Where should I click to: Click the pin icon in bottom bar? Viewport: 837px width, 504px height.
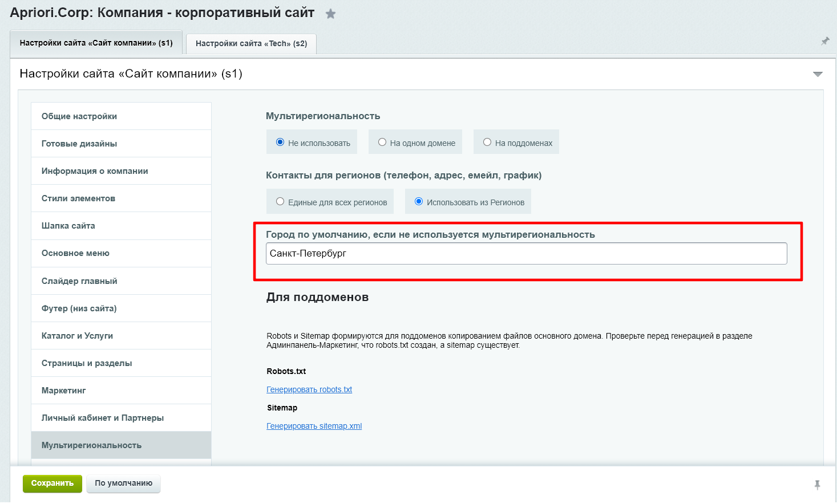[x=817, y=485]
